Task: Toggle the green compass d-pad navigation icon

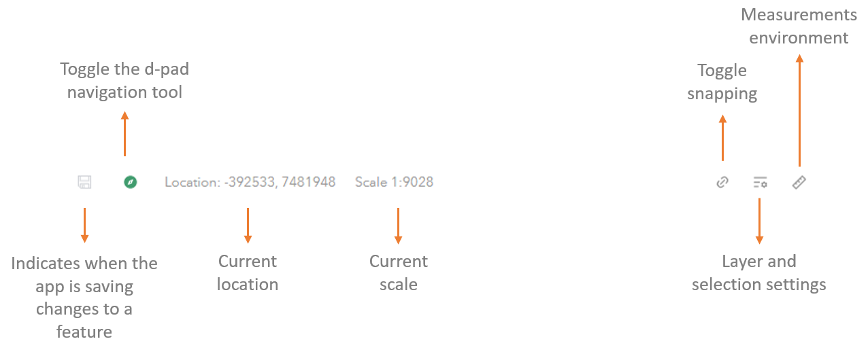Action: click(x=131, y=182)
